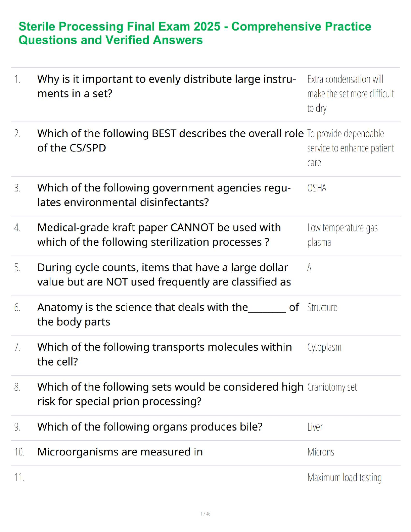This screenshot has width=411, height=532.
Task: Click the 'Liver' answer text
Action: click(x=315, y=427)
